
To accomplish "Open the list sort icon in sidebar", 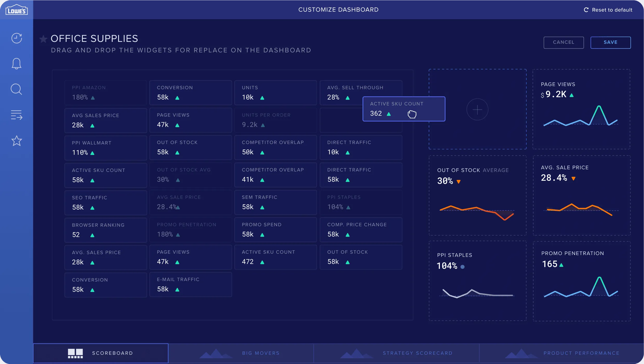I will [x=17, y=115].
